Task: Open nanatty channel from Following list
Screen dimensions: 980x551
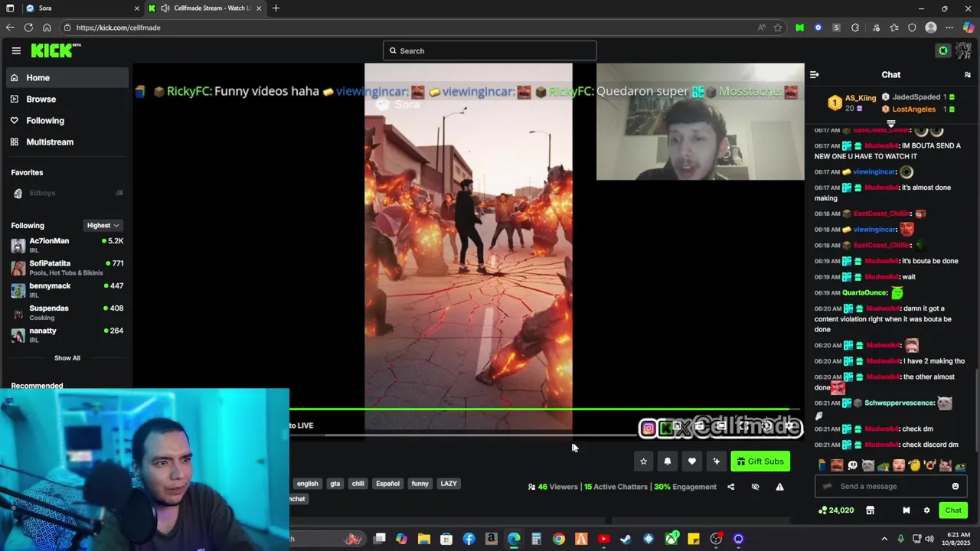Action: [x=67, y=334]
